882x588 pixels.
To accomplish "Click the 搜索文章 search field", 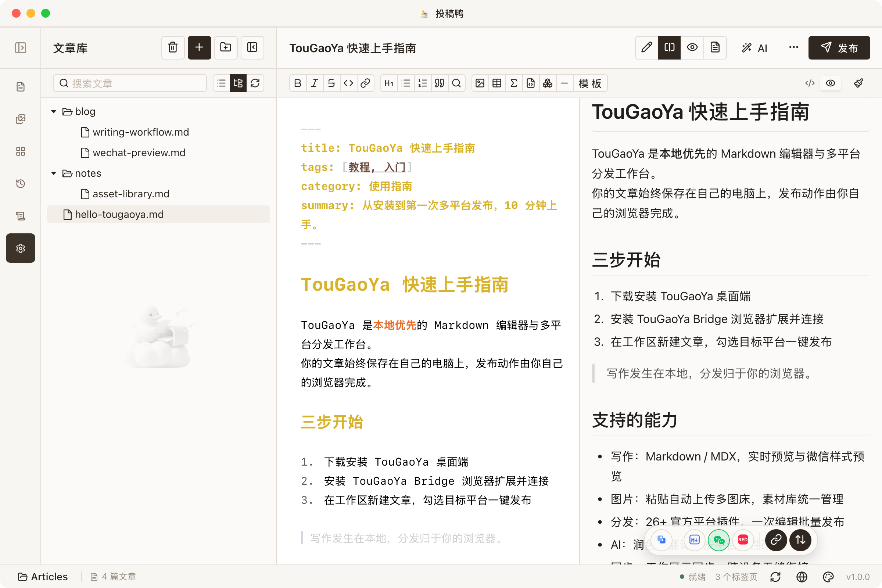I will pyautogui.click(x=130, y=83).
